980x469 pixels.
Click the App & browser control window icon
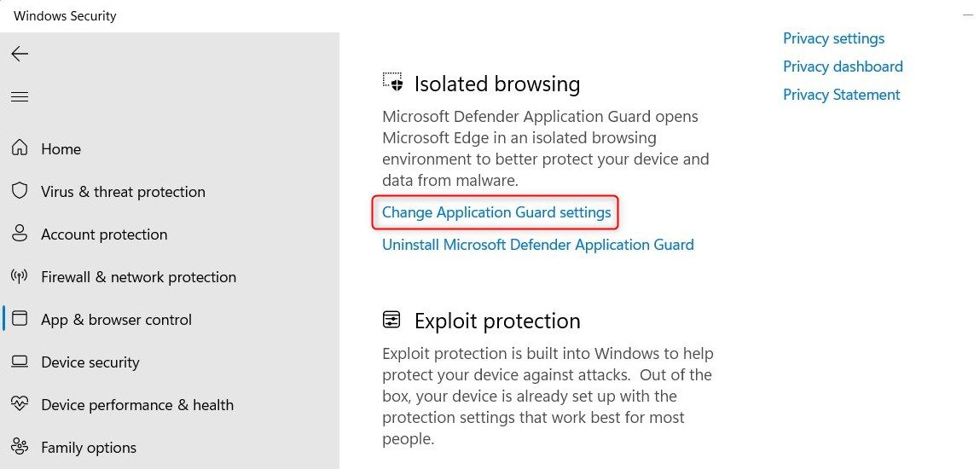click(x=20, y=319)
